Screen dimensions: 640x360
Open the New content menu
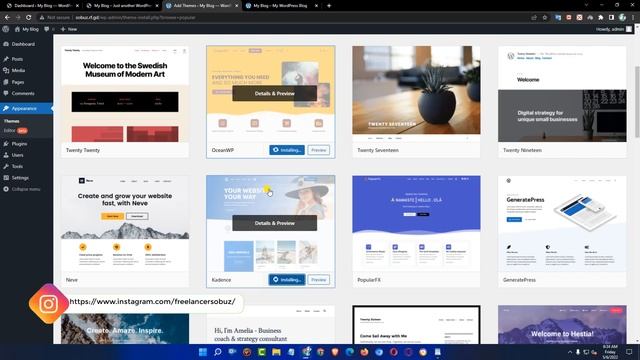[69, 29]
